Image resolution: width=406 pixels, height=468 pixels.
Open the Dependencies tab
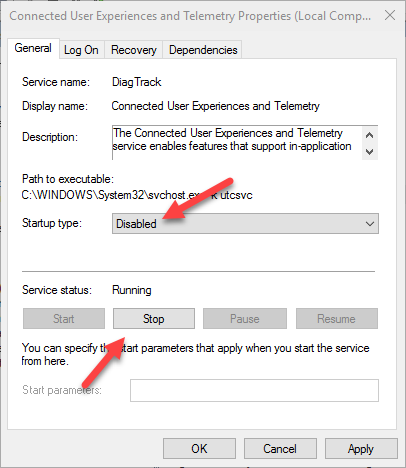pyautogui.click(x=203, y=50)
